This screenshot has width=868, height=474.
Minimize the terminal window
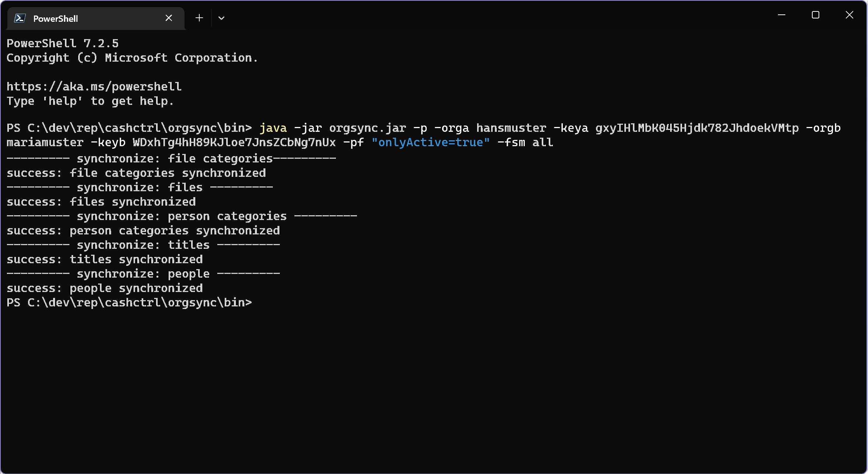[782, 15]
